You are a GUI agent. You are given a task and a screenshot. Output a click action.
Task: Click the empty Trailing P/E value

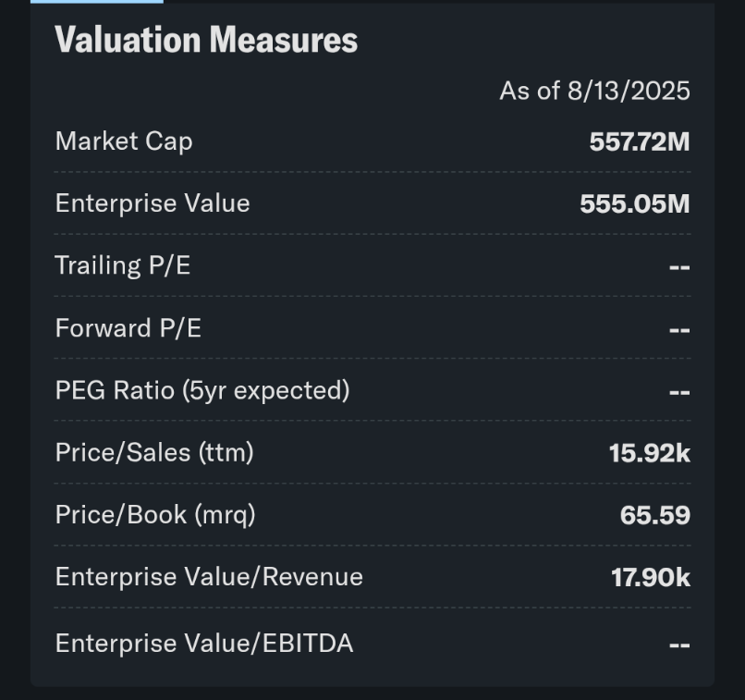(679, 267)
